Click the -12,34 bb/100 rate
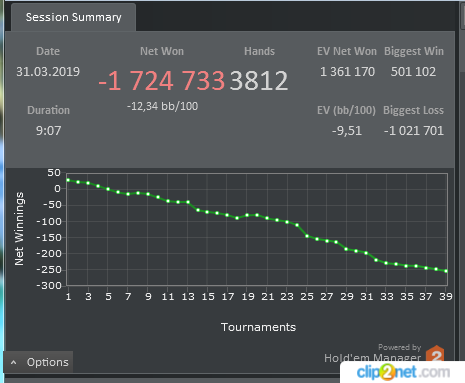 (162, 106)
